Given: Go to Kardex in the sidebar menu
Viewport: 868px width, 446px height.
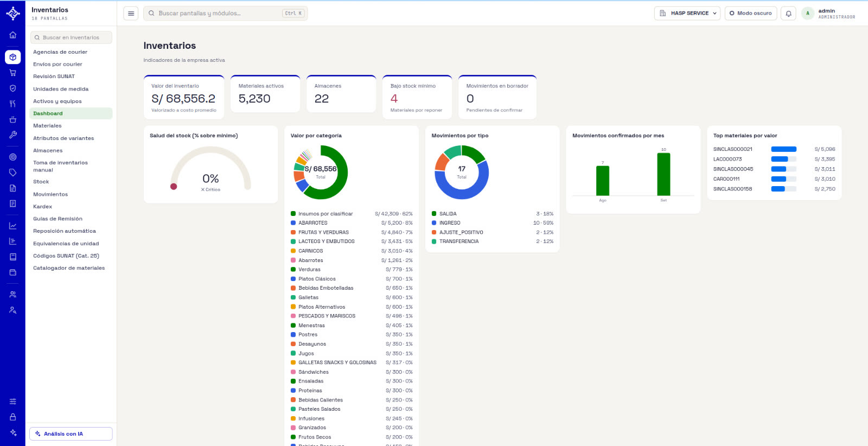Looking at the screenshot, I should 71,207.
